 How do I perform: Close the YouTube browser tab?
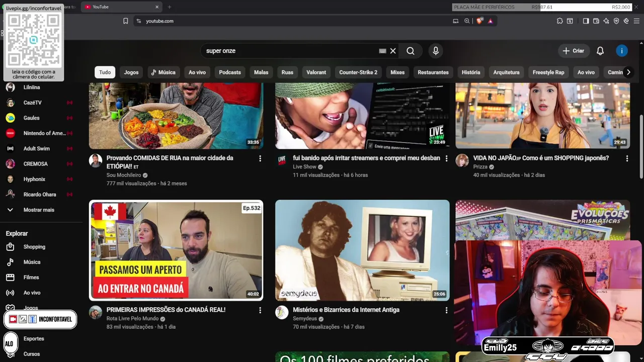157,7
